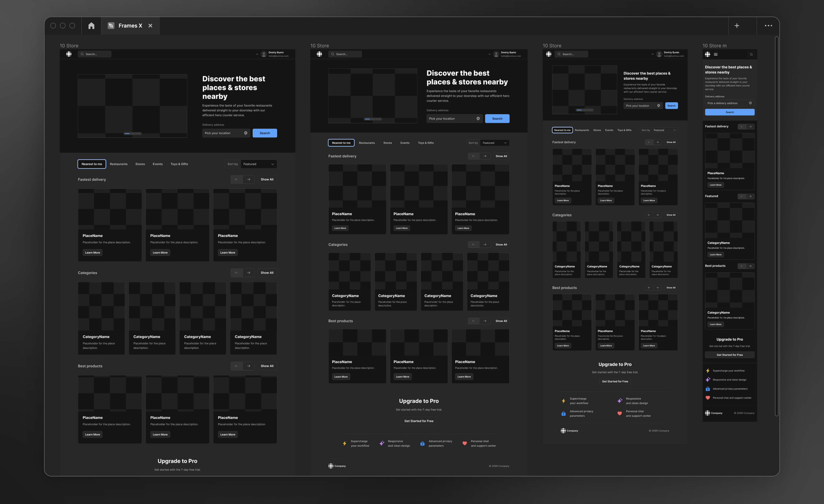Click left arrow next to Categories in second frame
824x504 pixels.
click(x=473, y=244)
